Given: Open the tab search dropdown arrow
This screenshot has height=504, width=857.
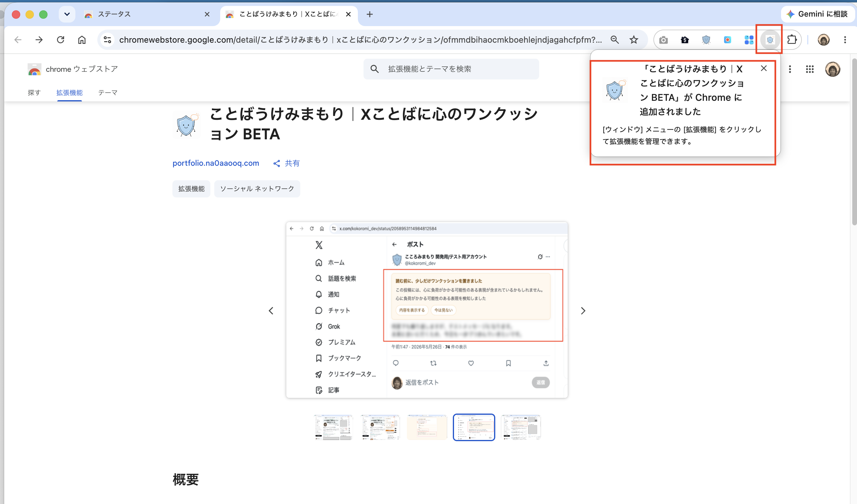Looking at the screenshot, I should click(67, 14).
